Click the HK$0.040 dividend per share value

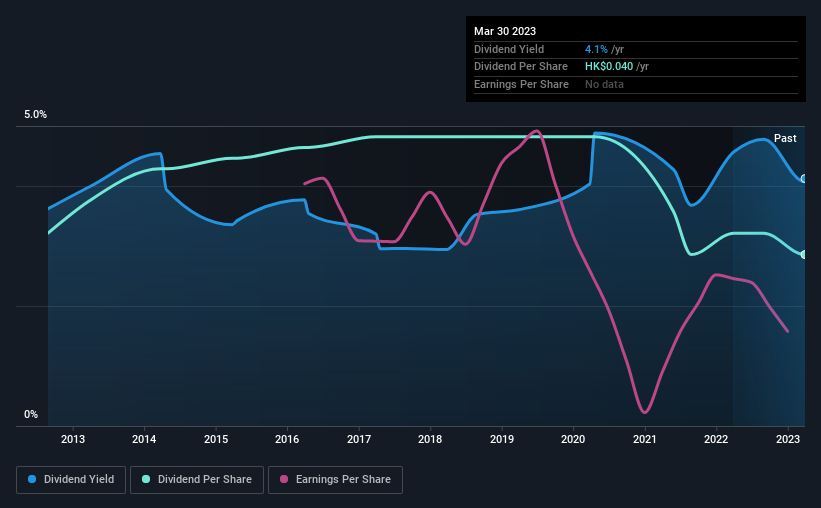coord(609,67)
